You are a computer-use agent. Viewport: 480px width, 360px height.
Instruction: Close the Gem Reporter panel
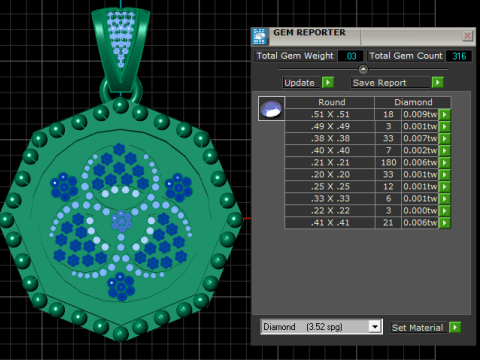pyautogui.click(x=467, y=36)
